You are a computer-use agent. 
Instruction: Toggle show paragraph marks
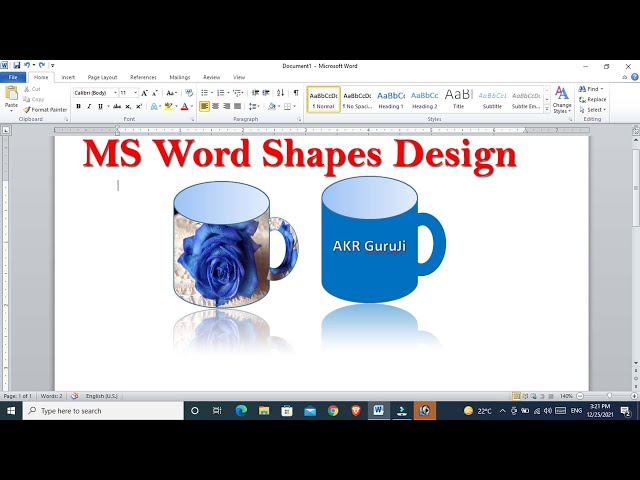(x=296, y=93)
